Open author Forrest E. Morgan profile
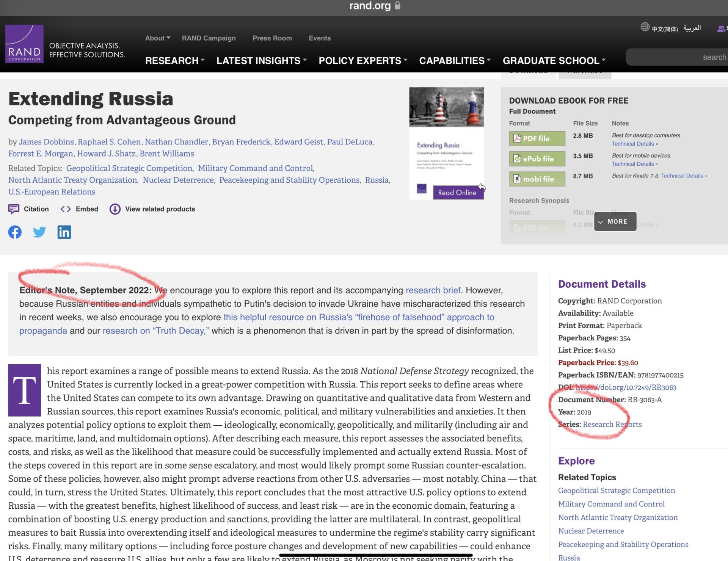Viewport: 728px width, 561px height. [41, 154]
